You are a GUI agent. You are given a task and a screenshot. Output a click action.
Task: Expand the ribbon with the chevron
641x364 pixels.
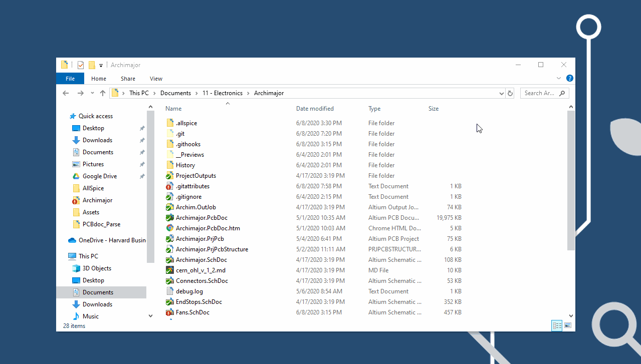[x=559, y=79]
